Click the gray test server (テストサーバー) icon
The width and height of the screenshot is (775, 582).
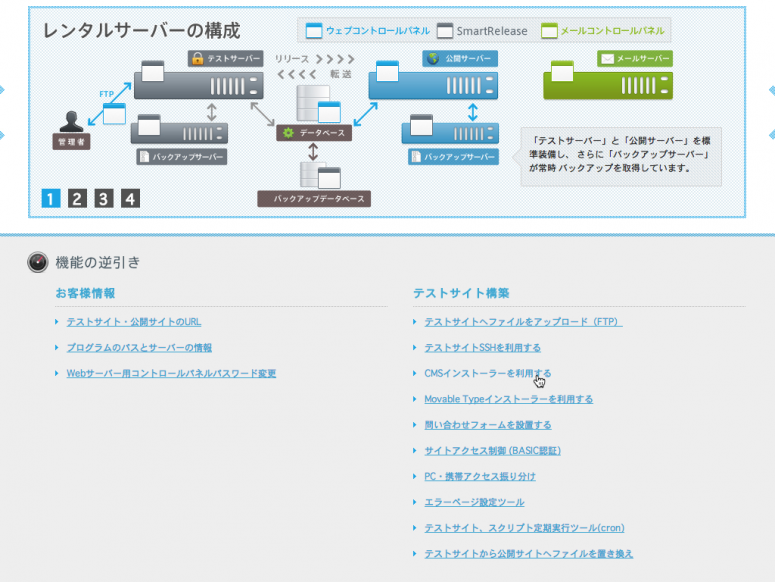point(198,84)
